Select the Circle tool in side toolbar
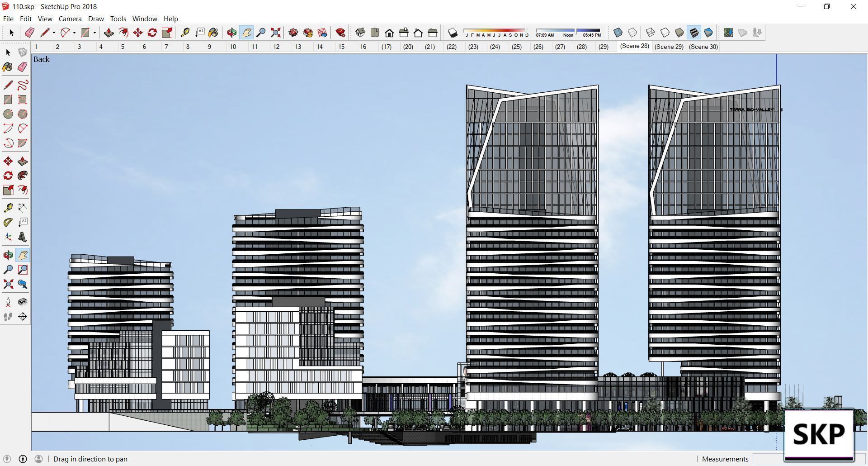 [x=8, y=114]
